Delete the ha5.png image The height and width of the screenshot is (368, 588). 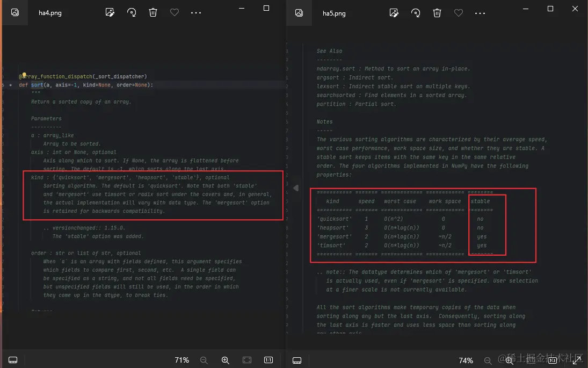(x=437, y=13)
